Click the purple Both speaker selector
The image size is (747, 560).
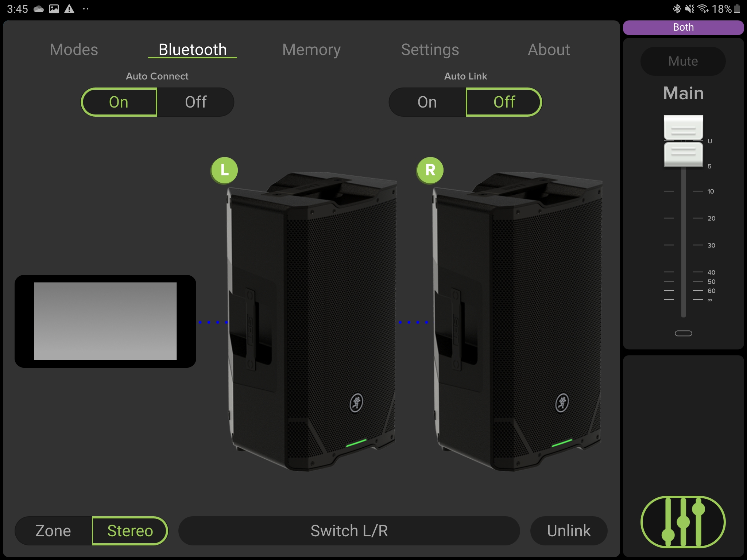click(683, 27)
